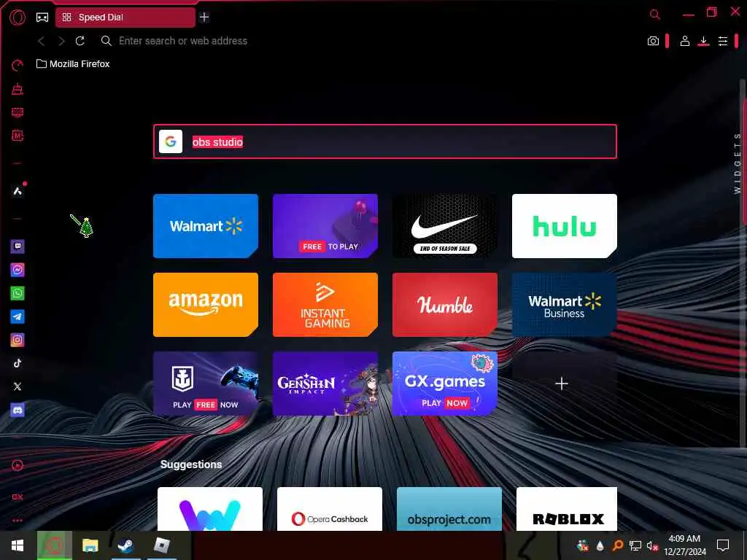Open X (Twitter) in the sidebar
747x560 pixels.
coord(18,386)
